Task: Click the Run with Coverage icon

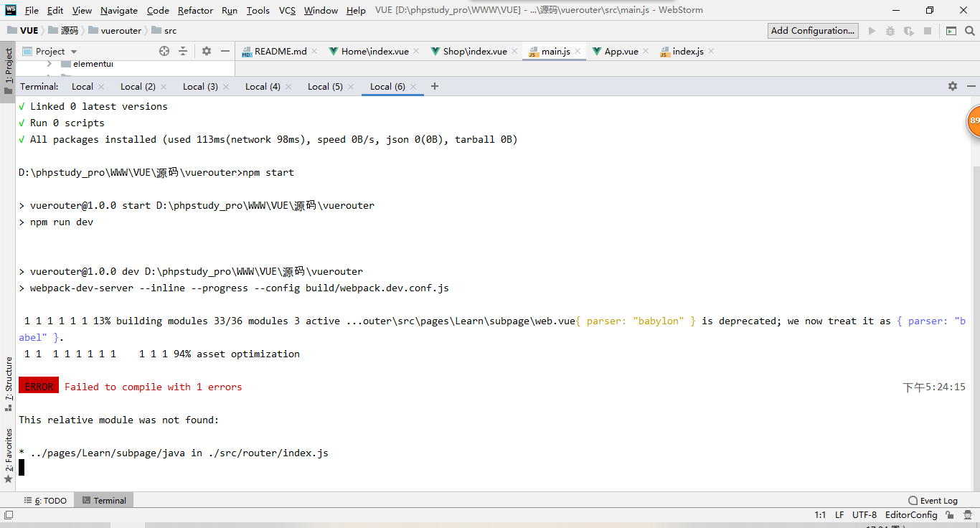Action: (x=909, y=31)
